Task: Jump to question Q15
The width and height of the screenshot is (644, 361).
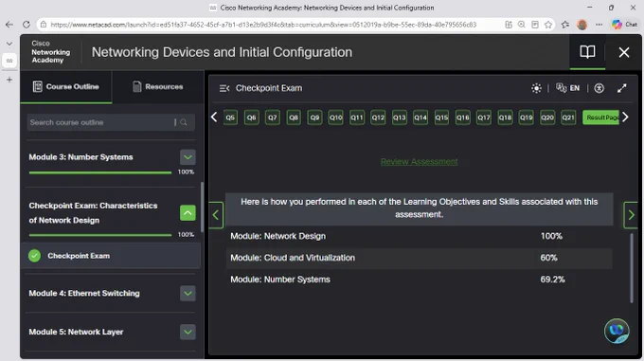Action: click(441, 117)
